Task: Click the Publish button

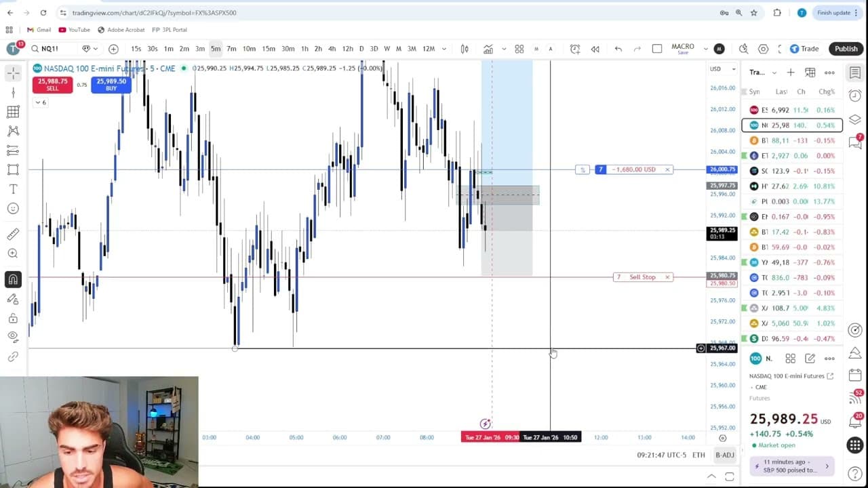Action: (846, 49)
